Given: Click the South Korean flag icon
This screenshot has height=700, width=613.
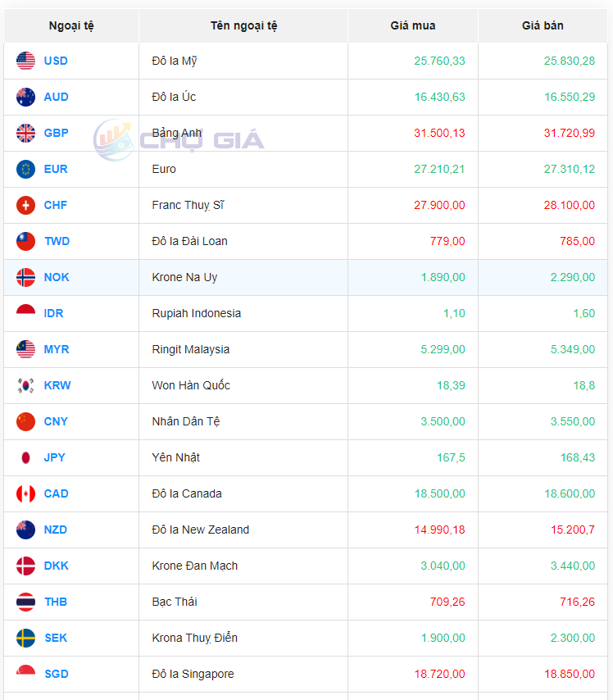Looking at the screenshot, I should click(25, 385).
